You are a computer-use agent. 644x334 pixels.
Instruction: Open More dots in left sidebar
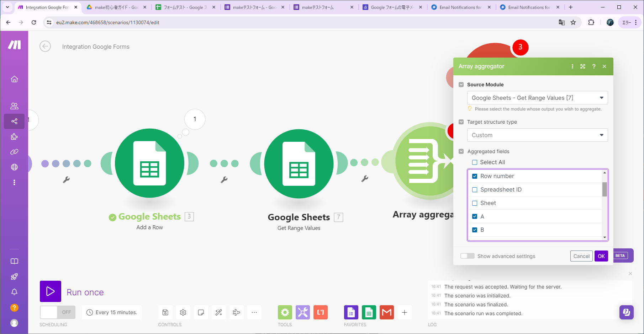tap(14, 182)
